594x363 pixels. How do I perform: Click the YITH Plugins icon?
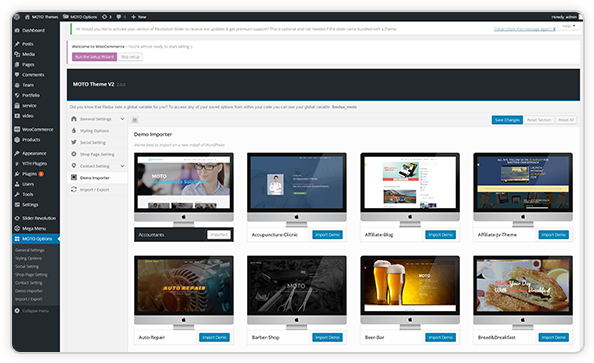point(17,163)
